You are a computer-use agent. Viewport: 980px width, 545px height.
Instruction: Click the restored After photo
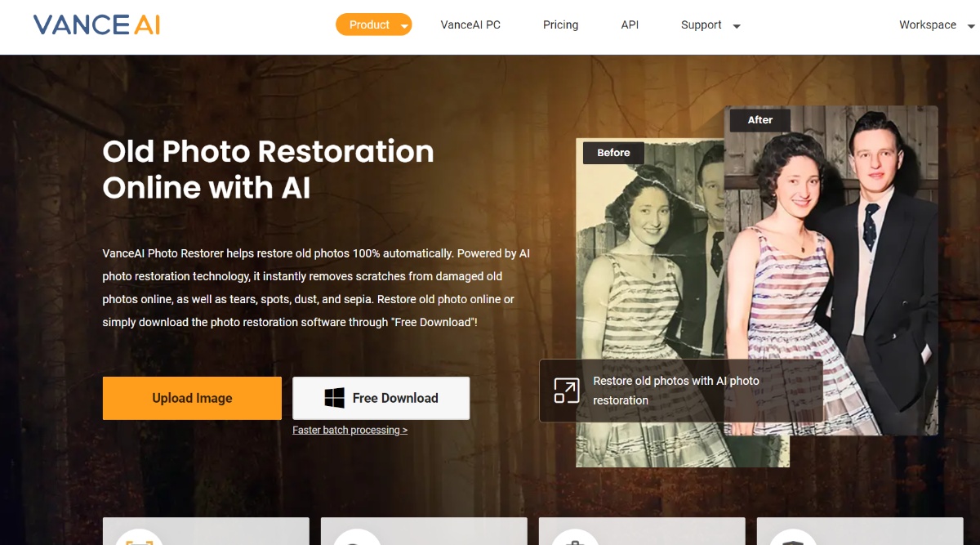[831, 270]
